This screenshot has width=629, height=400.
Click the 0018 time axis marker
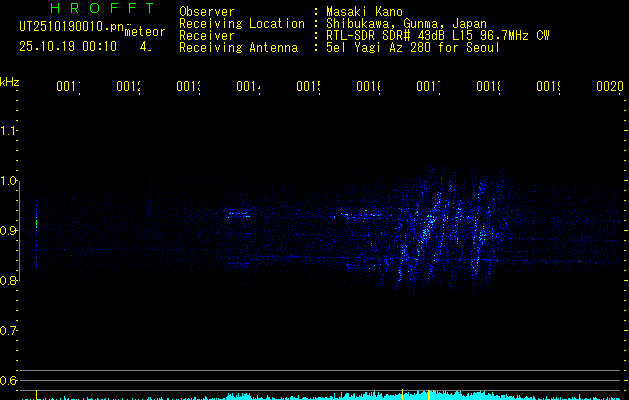[489, 86]
